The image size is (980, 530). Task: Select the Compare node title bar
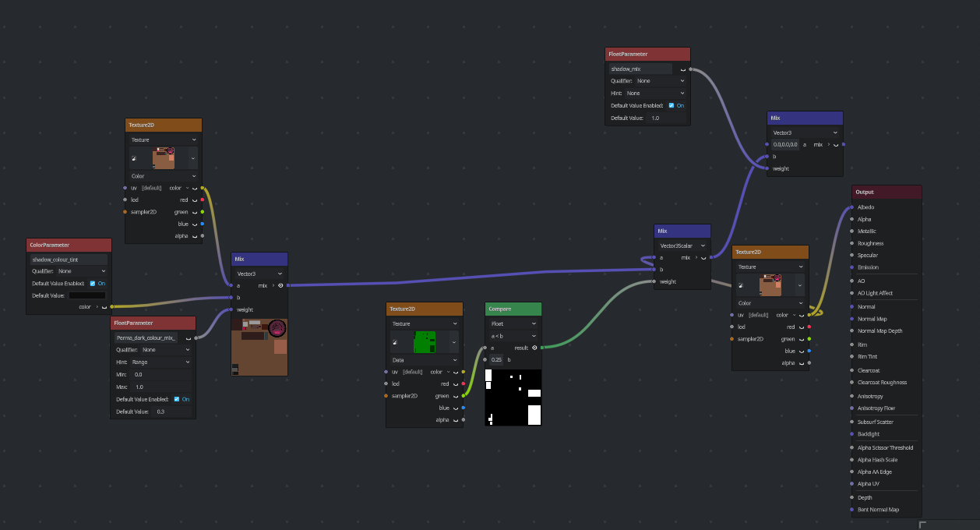click(513, 309)
